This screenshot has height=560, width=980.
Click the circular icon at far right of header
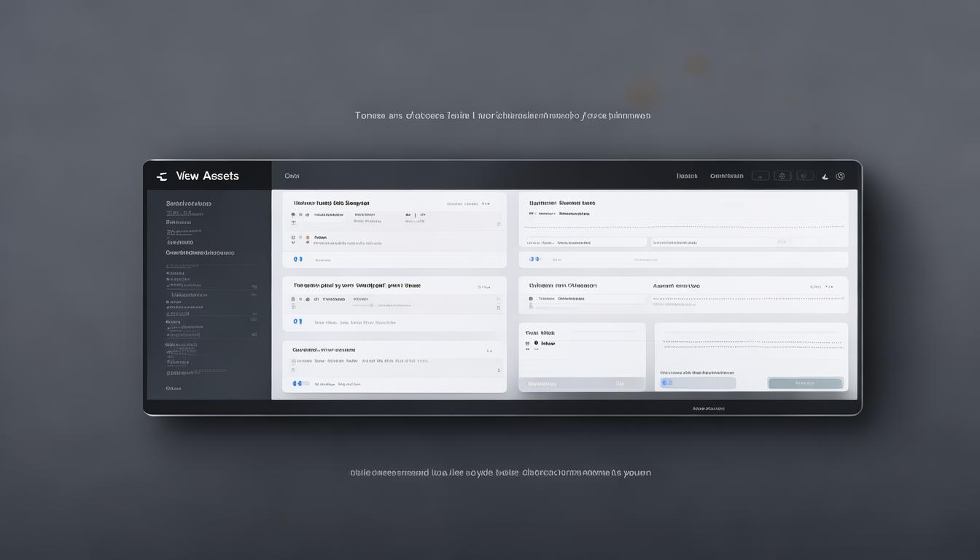[840, 176]
